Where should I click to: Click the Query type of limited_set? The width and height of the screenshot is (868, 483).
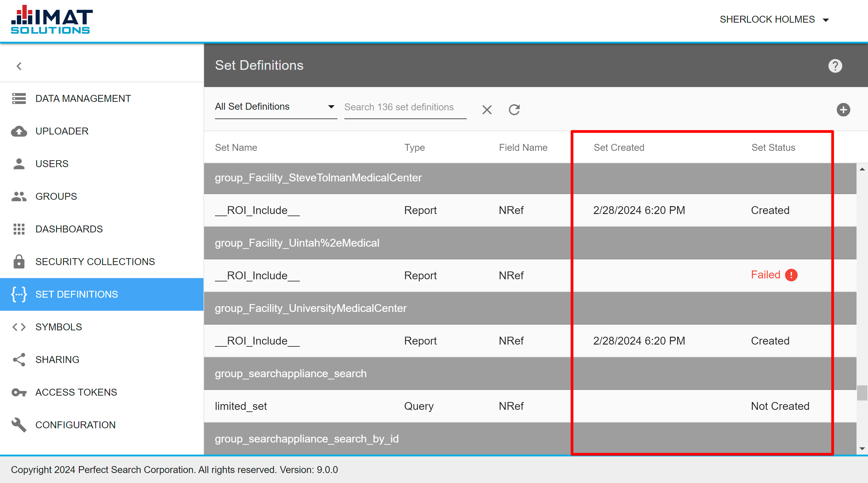(418, 407)
